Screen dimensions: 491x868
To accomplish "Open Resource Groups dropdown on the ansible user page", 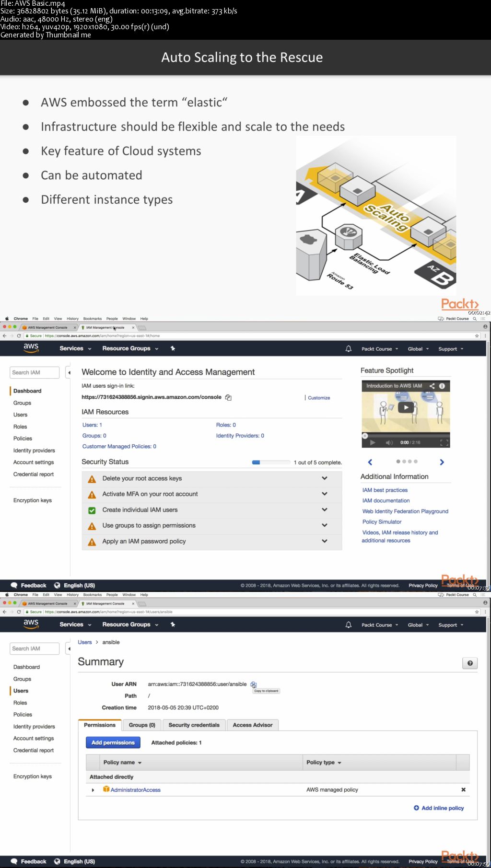I will point(130,625).
